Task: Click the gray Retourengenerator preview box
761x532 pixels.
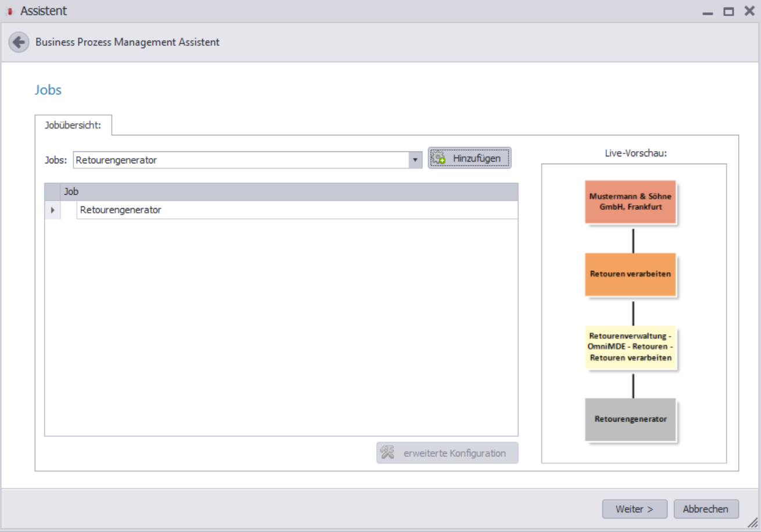Action: [631, 419]
